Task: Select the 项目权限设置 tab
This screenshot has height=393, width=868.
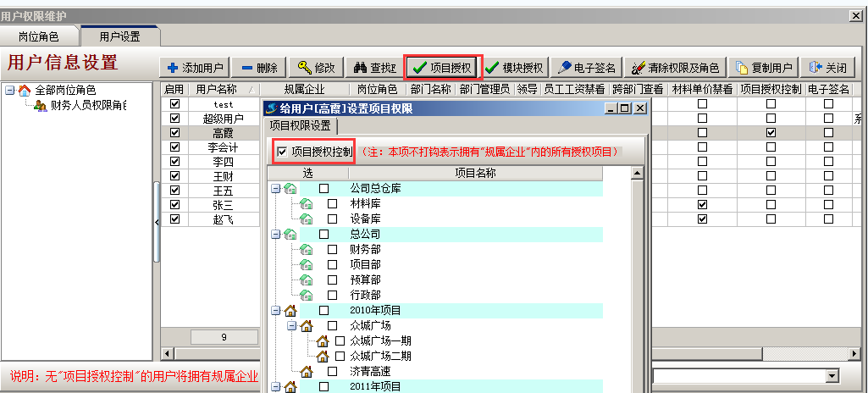Action: click(301, 125)
